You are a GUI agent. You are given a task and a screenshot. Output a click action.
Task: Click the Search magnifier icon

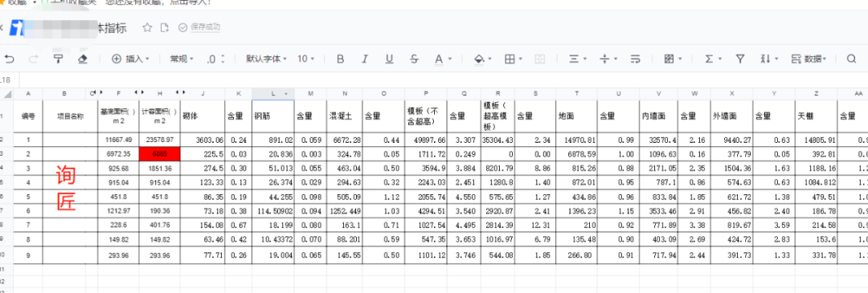(852, 59)
